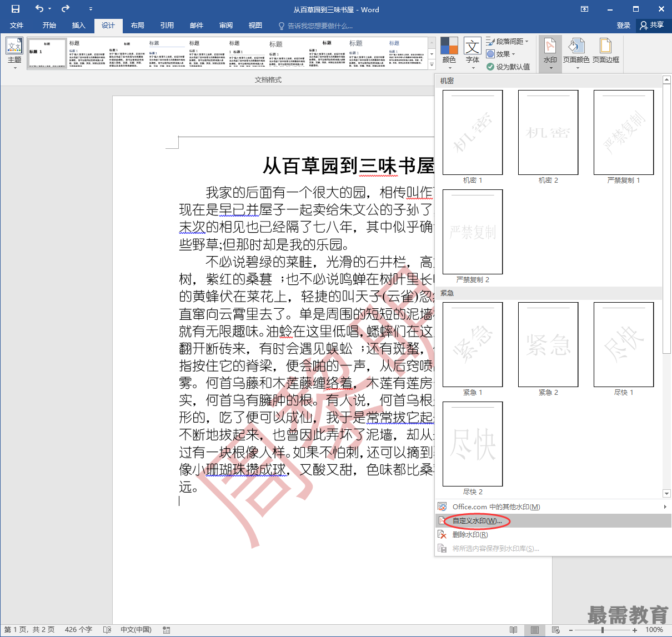Screen dimensions: 672x637
Task: Switch to the Mailings (邮件) tab
Action: pyautogui.click(x=197, y=26)
